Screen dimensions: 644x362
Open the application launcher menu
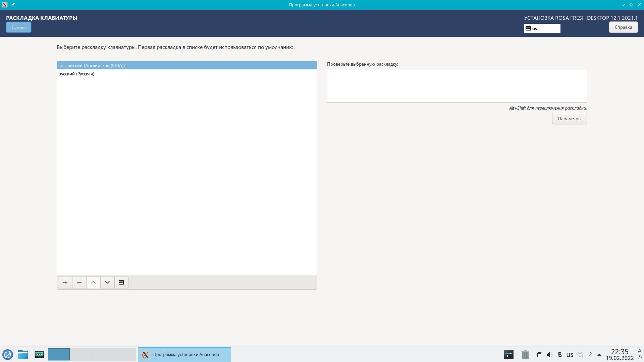coord(7,354)
